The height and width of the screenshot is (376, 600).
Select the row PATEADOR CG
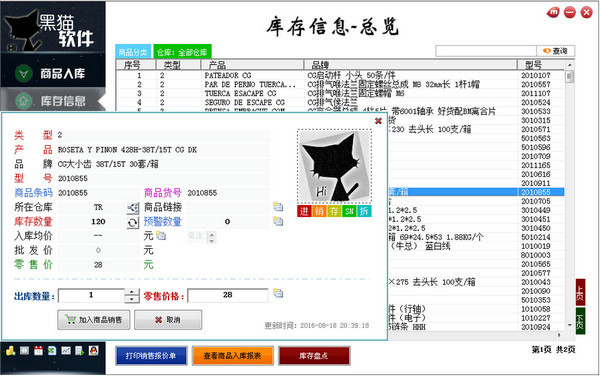[x=341, y=75]
